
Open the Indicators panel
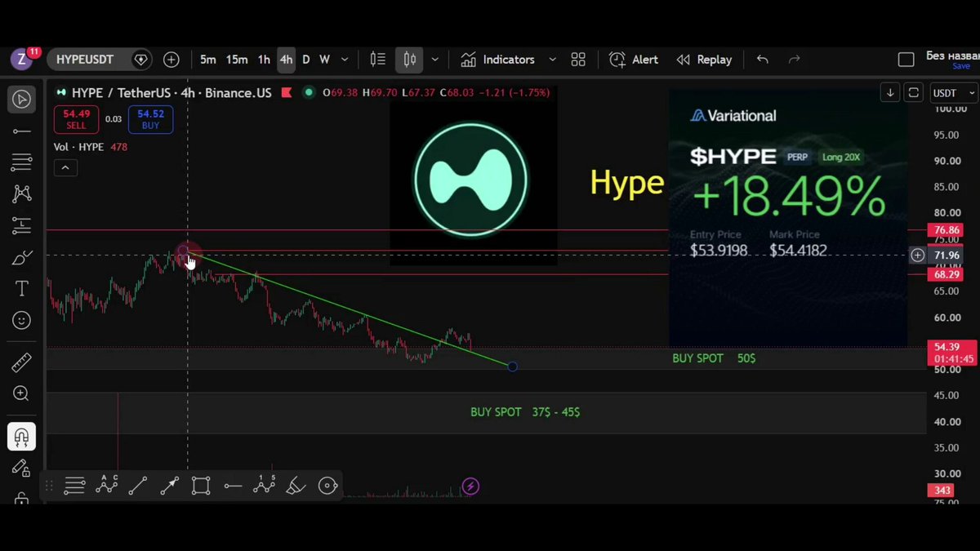[497, 60]
